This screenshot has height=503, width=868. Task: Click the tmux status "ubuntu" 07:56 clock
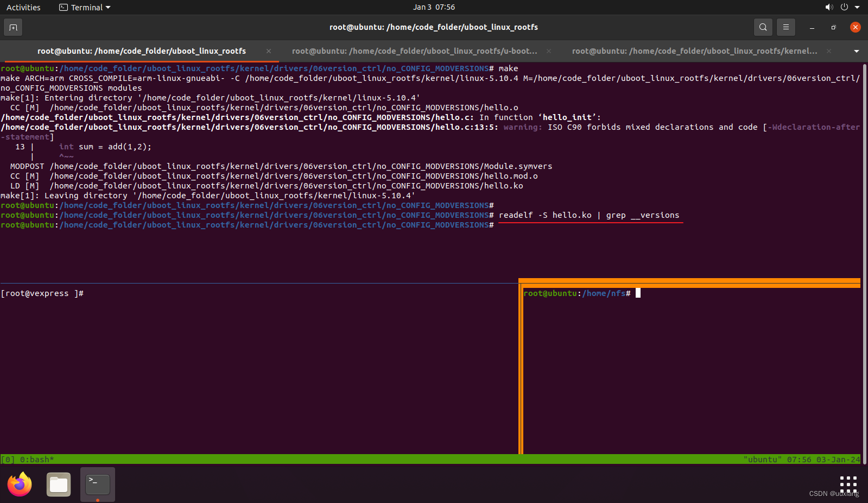(x=802, y=460)
